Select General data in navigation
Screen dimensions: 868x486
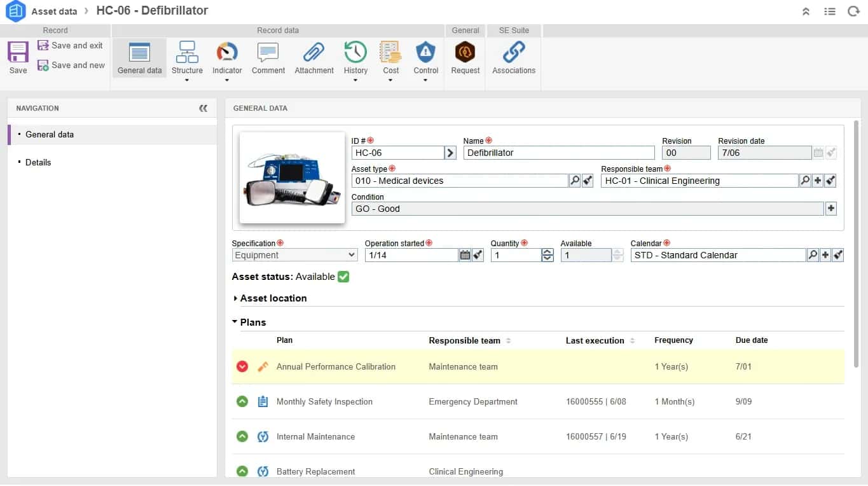[112, 134]
